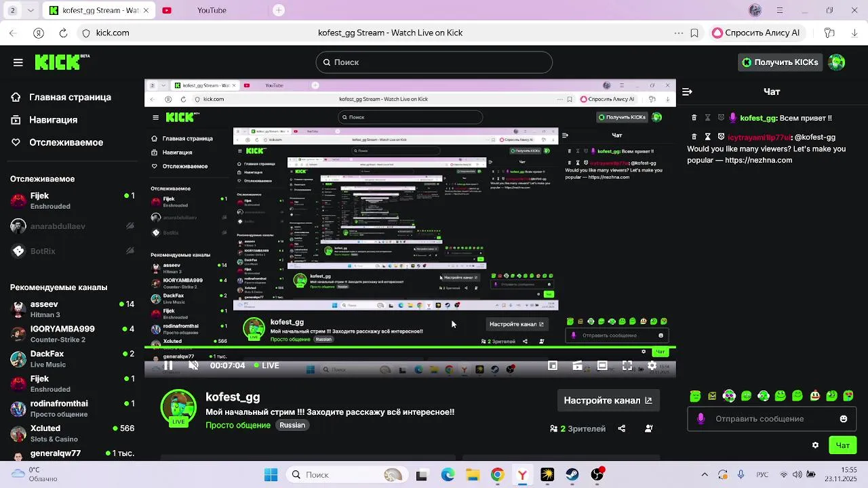Enable mini player picture-in-picture

click(553, 366)
